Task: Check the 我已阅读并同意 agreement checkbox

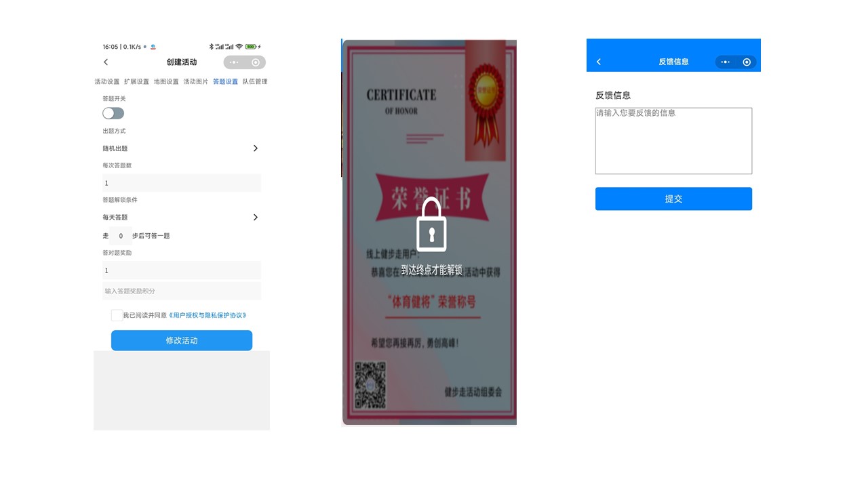Action: [117, 315]
